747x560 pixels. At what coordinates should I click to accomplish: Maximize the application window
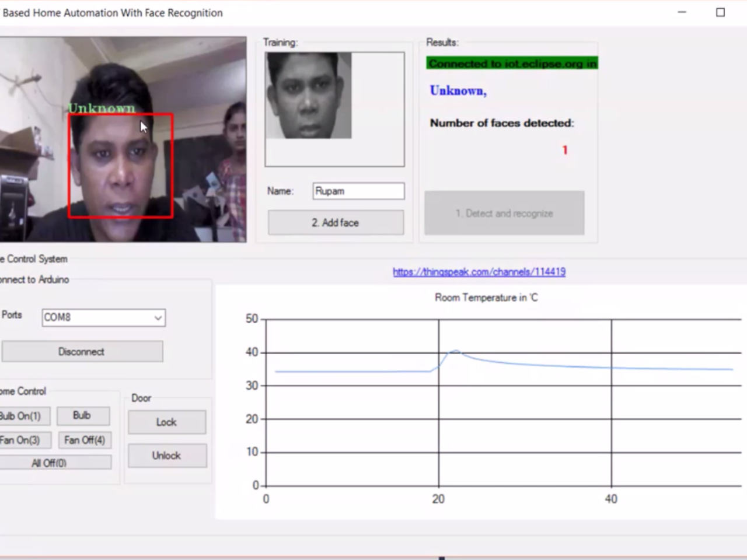point(720,12)
